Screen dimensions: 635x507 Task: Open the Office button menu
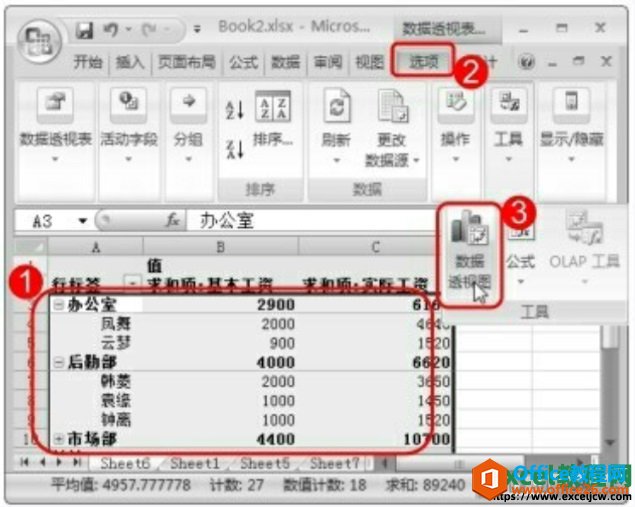(39, 41)
